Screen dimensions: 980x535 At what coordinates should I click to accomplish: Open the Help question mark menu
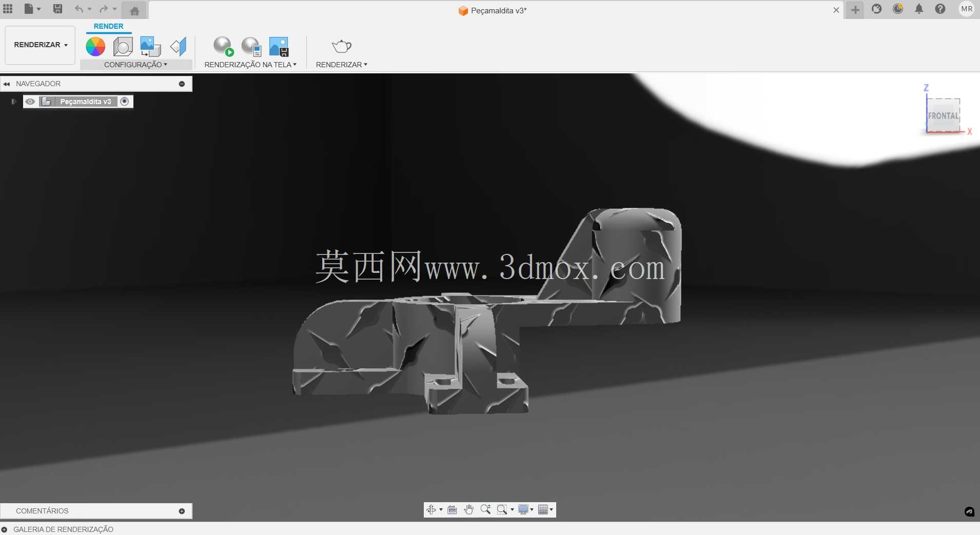(940, 9)
